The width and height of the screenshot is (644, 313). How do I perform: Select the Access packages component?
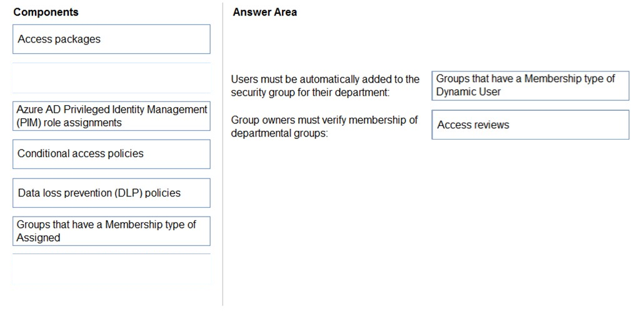pyautogui.click(x=111, y=39)
